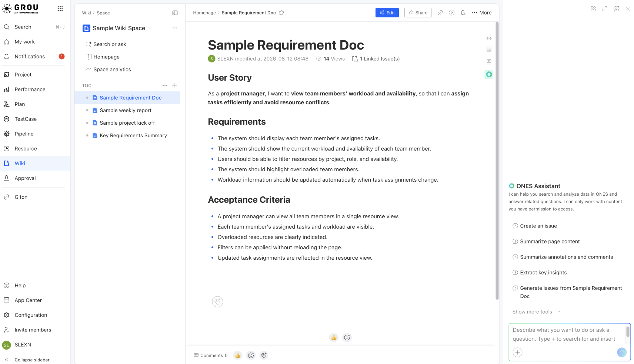Open Sample project kick off page
This screenshot has width=634, height=364.
127,123
